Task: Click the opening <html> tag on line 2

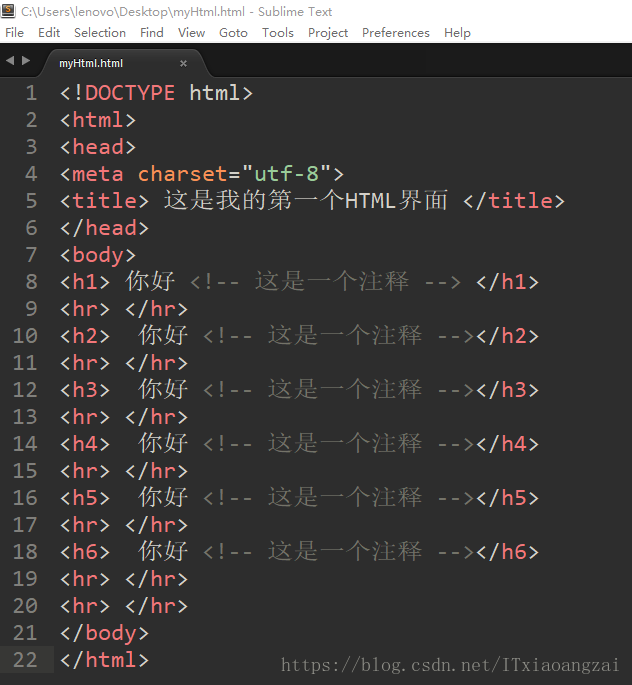Action: tap(98, 120)
